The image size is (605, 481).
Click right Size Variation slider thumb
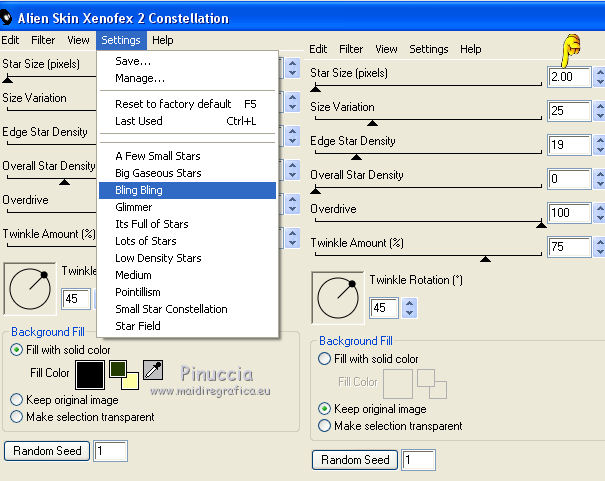coord(372,123)
